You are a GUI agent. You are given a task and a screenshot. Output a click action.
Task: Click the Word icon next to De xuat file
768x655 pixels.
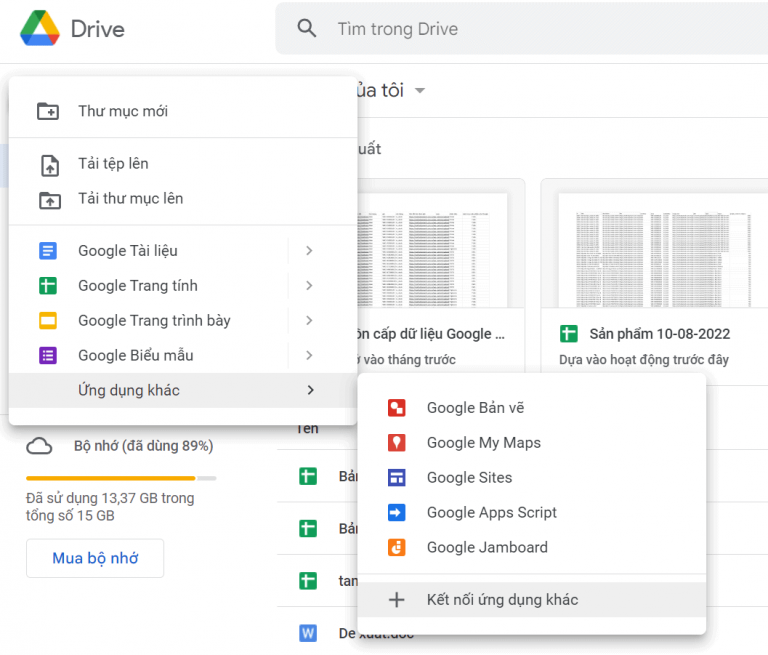(308, 633)
